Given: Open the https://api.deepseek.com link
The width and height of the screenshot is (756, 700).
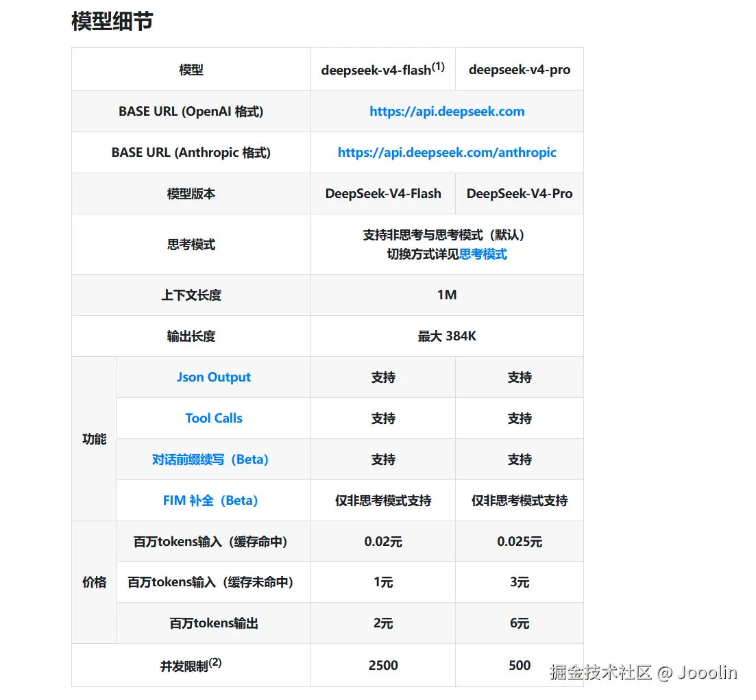Looking at the screenshot, I should coord(447,111).
